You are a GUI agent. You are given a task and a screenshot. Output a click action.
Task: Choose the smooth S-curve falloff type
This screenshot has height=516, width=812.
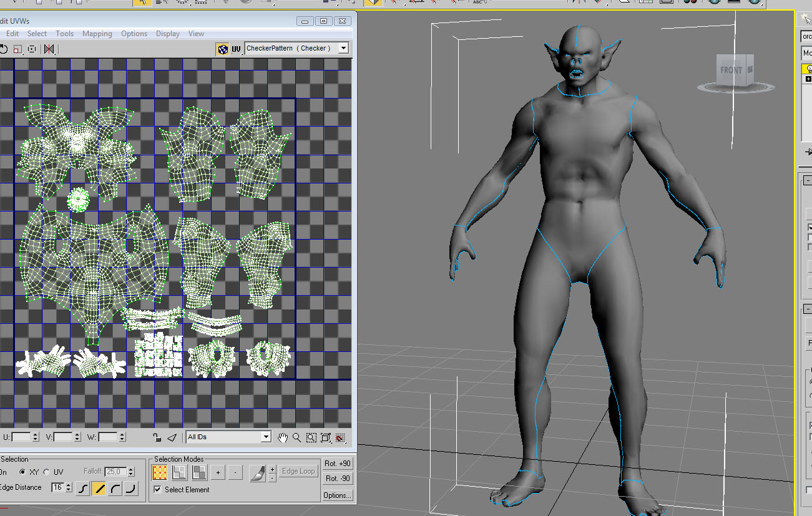[83, 489]
